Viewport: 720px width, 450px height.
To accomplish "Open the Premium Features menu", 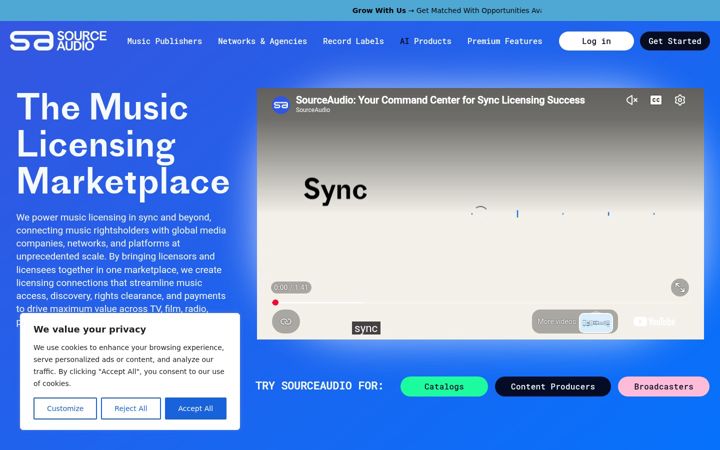I will click(505, 41).
